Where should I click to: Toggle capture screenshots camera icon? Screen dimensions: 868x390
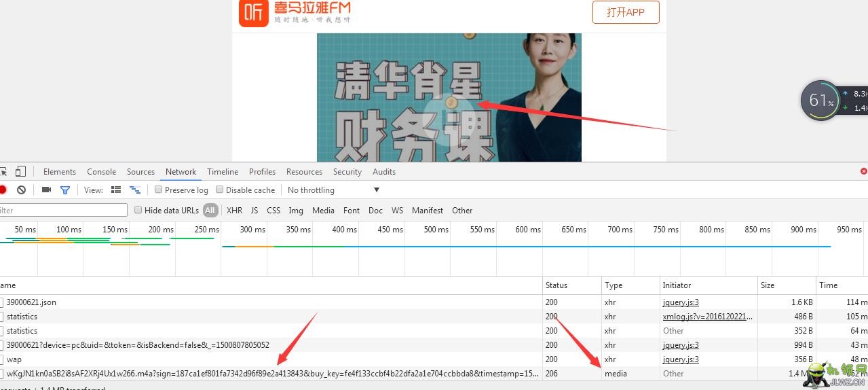click(x=46, y=190)
